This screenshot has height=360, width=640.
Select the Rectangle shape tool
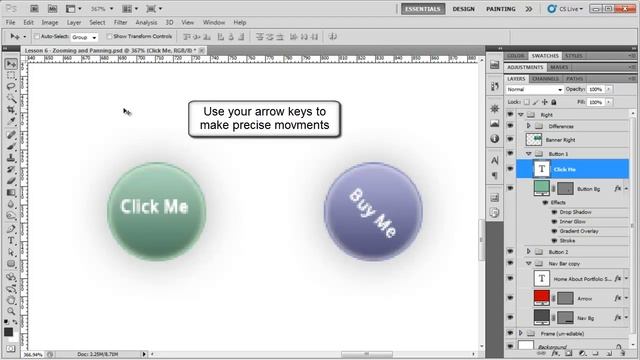pos(11,263)
